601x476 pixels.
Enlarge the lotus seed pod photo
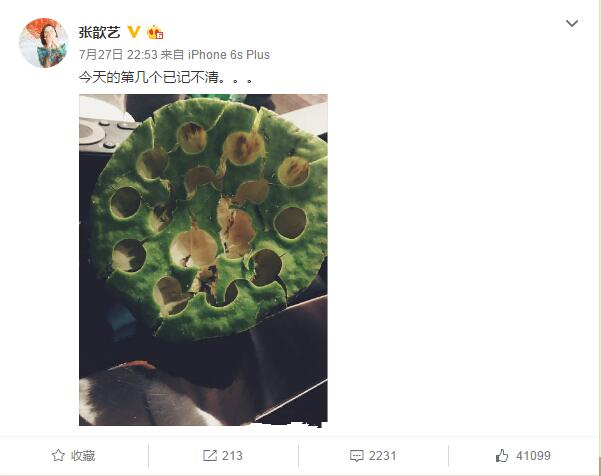pos(203,259)
